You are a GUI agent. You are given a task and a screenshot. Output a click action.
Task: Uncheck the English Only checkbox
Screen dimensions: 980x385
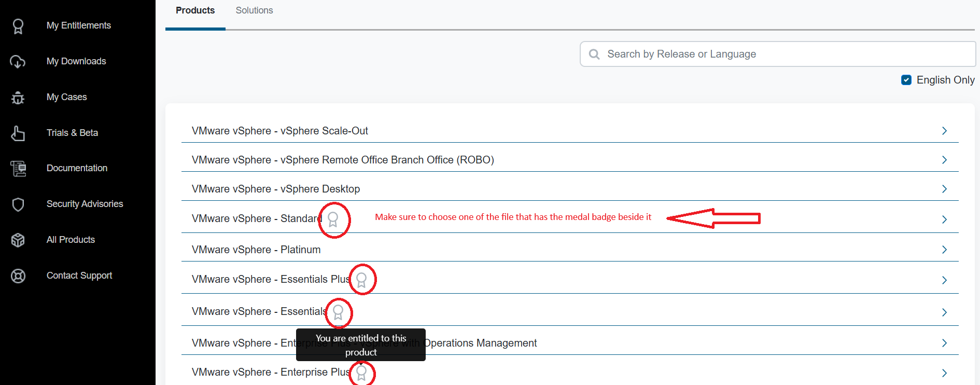[906, 80]
